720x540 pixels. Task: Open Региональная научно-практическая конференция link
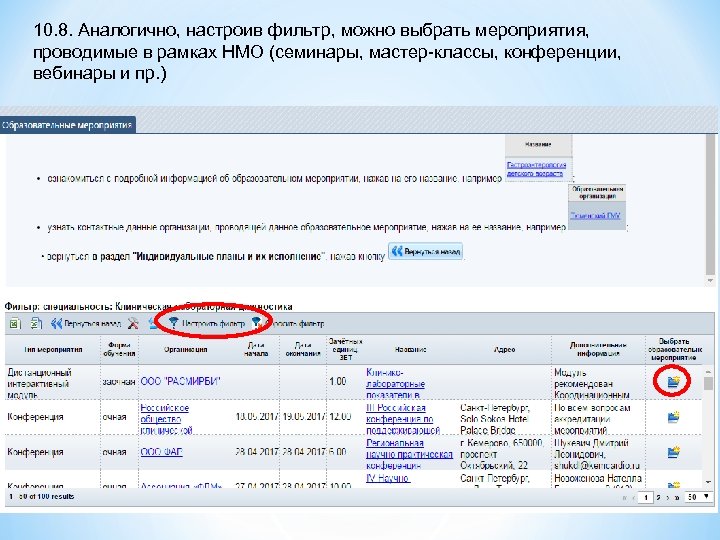pyautogui.click(x=409, y=454)
